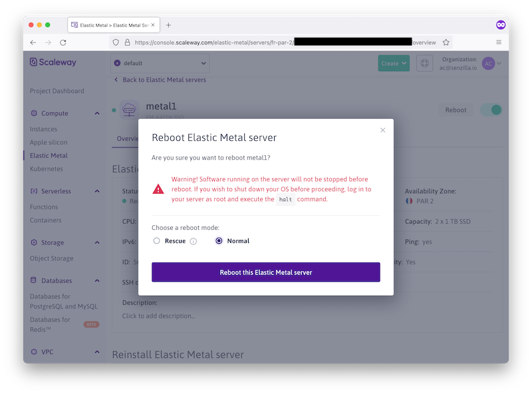This screenshot has height=394, width=532.
Task: Click the browser address bar URL
Action: [x=285, y=43]
